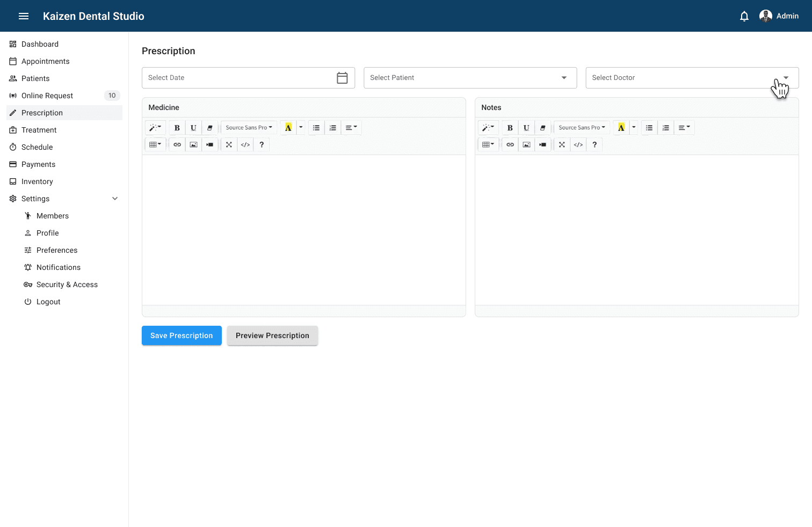The image size is (812, 527).
Task: Insert link in the Medicine editor
Action: 177,144
